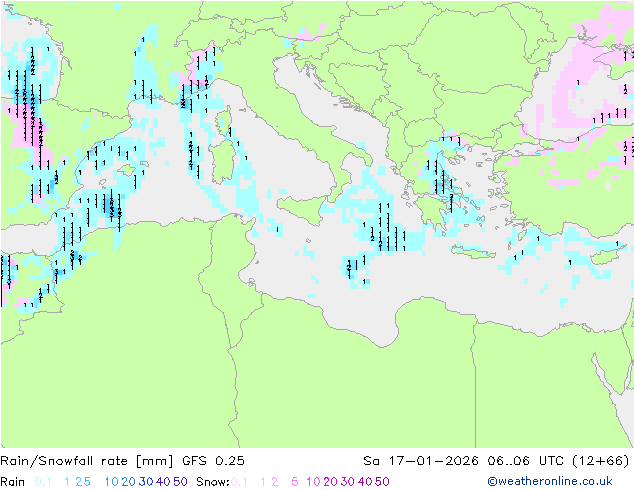Image resolution: width=634 pixels, height=490 pixels.
Task: Click the island of Corsica on the map
Action: pyautogui.click(x=224, y=120)
